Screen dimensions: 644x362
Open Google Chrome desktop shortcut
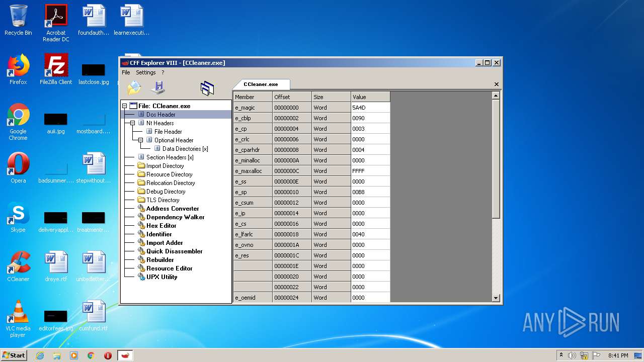(x=18, y=122)
